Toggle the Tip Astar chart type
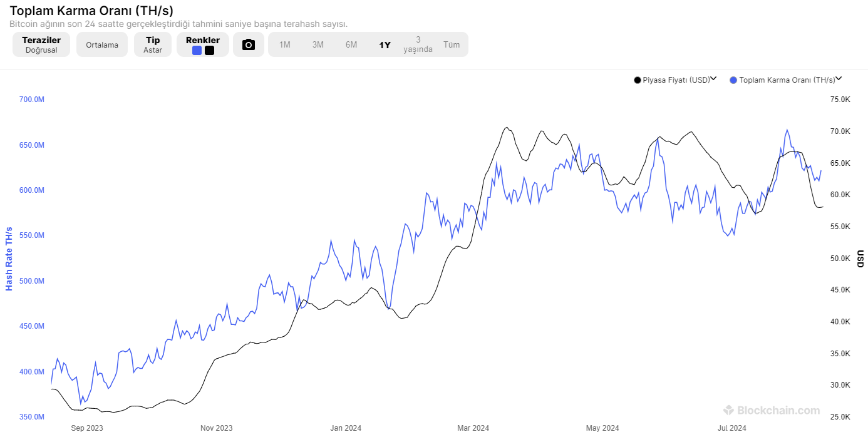868x437 pixels. pos(153,44)
